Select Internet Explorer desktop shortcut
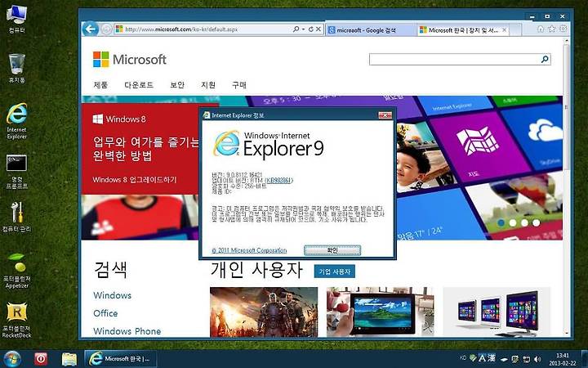Screen dimensions: 588x368 pyautogui.click(x=17, y=121)
